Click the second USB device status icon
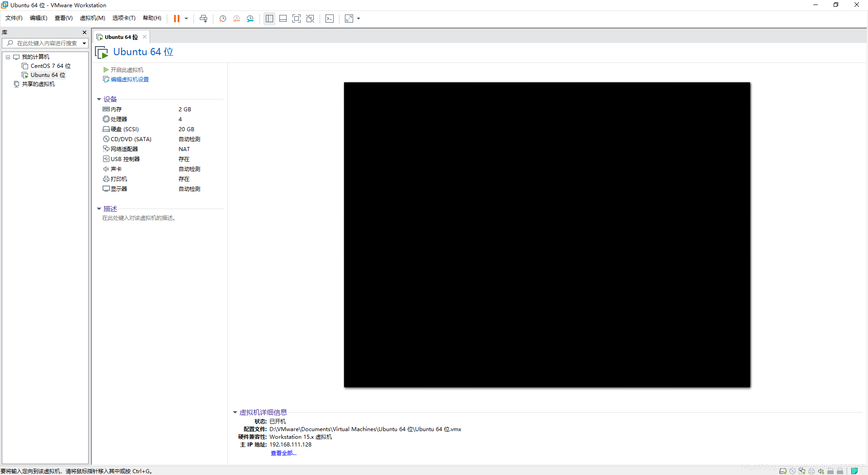The image size is (868, 475). pyautogui.click(x=840, y=471)
